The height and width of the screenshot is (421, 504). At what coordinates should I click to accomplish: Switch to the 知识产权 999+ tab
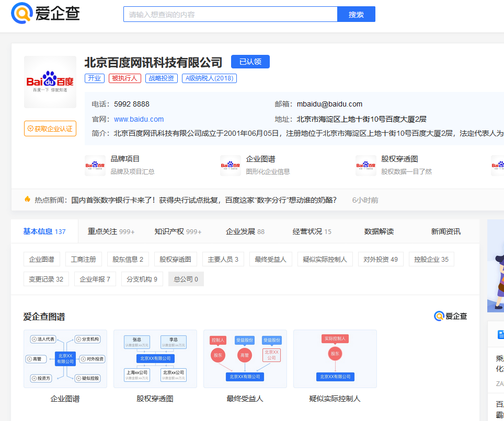[178, 231]
